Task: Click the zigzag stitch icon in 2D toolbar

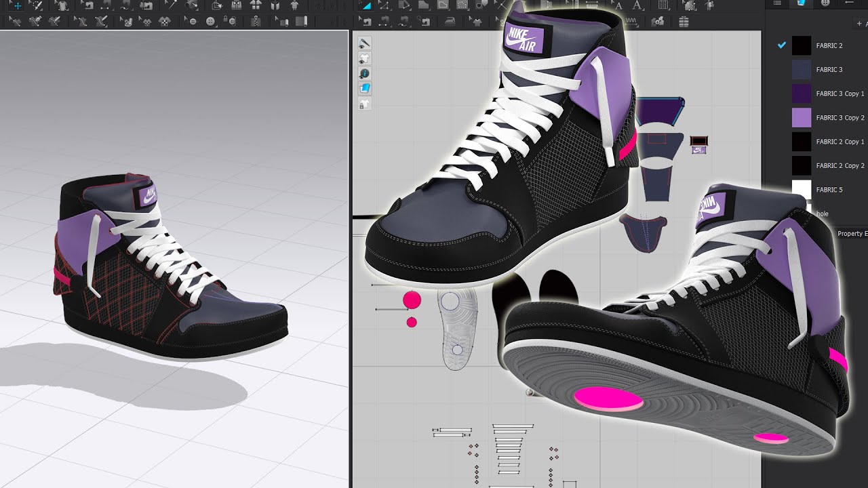Action: point(631,21)
